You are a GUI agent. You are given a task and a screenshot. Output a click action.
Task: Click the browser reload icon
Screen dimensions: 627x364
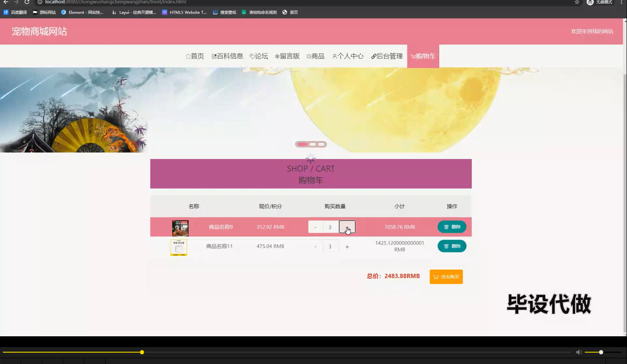[26, 2]
